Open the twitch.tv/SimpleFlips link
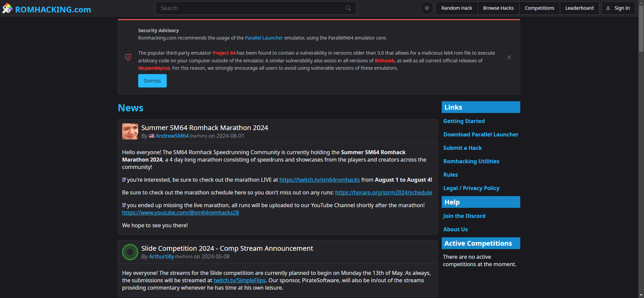Screen dimensions: 644x298 239,280
